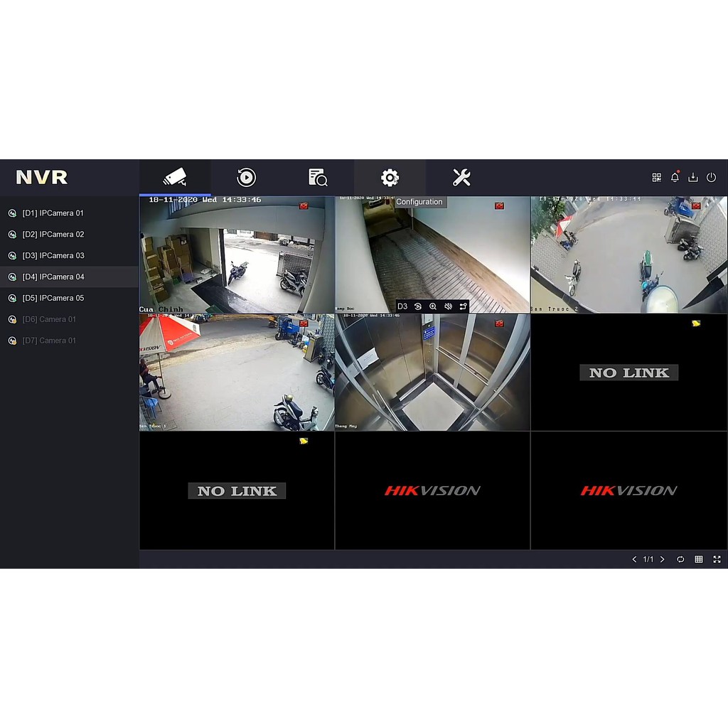Go to previous page of camera grid
This screenshot has height=728, width=728.
tap(634, 560)
